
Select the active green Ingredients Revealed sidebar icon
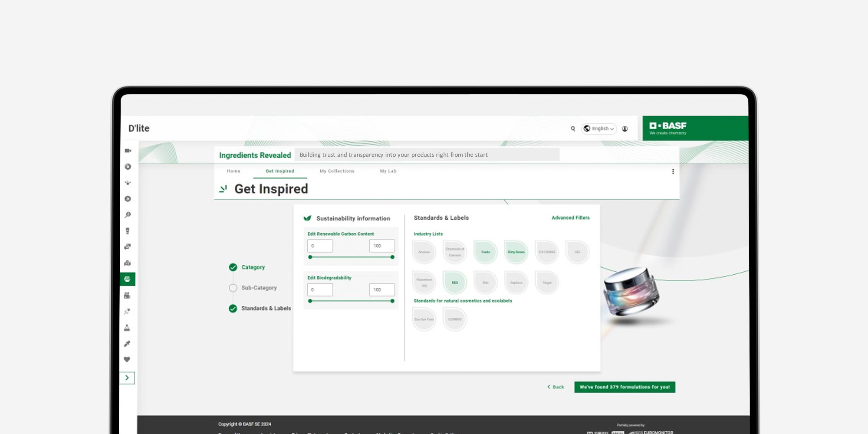[128, 279]
